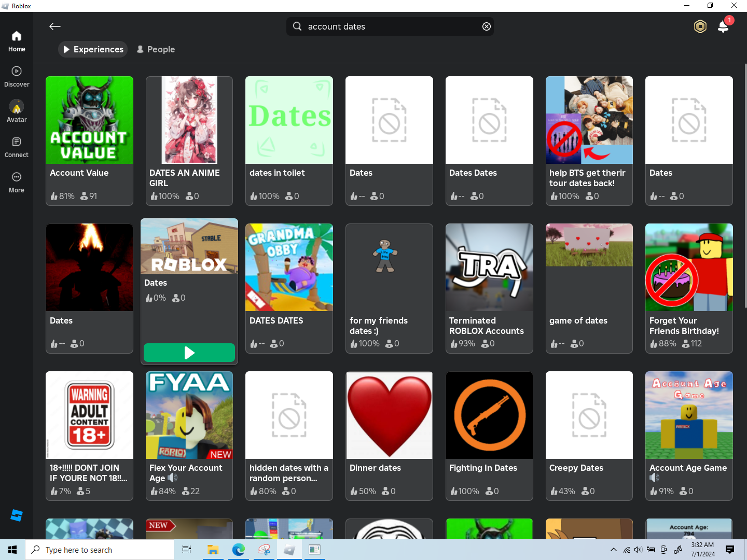The width and height of the screenshot is (747, 560).
Task: Open the Fighting In Dates experience
Action: point(489,436)
